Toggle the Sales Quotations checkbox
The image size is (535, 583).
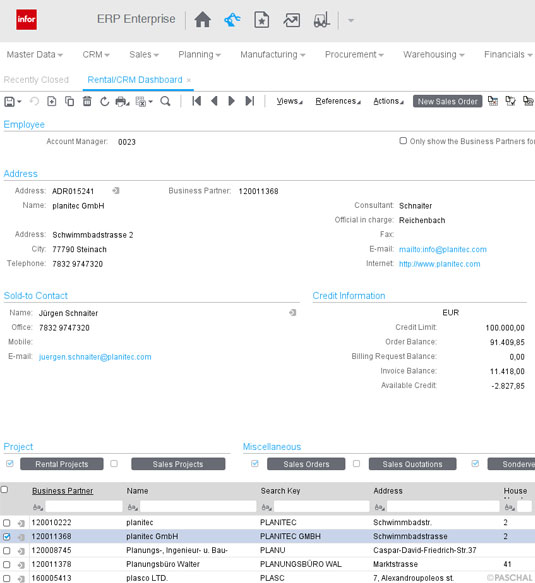[x=356, y=463]
